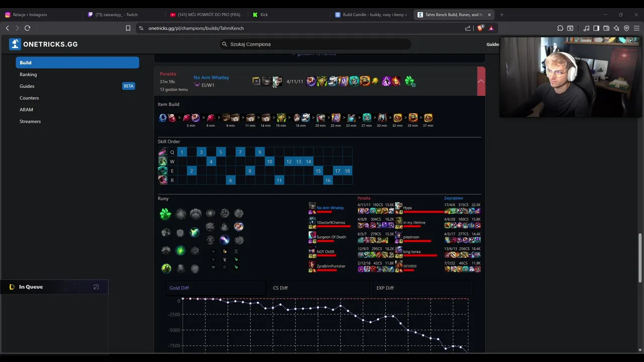Click player name 1Doctor9Chemos
644x362 pixels.
coord(331,222)
